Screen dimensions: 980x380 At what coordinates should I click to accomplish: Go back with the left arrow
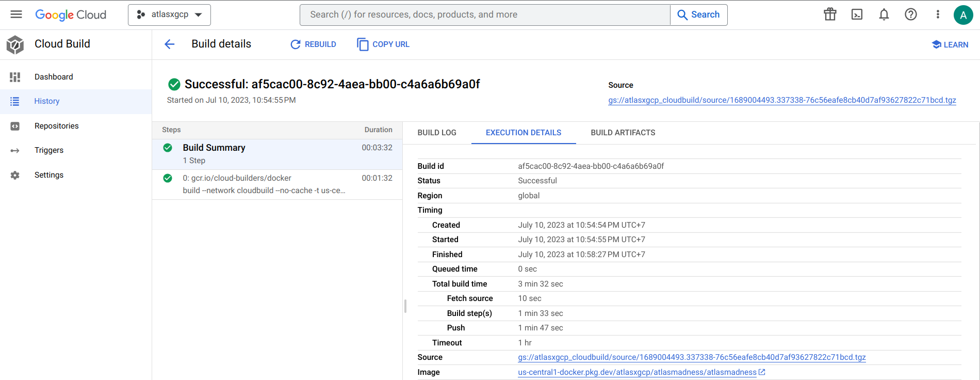169,44
